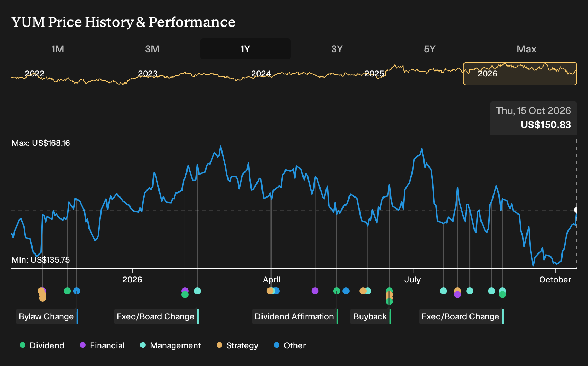Click the 2024 label on the overview chart
This screenshot has height=366, width=588.
261,74
